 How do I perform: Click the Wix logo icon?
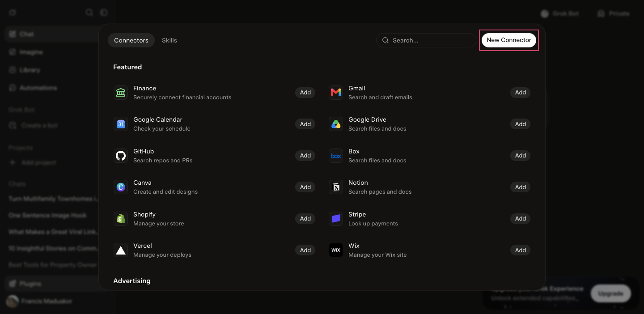pos(336,250)
